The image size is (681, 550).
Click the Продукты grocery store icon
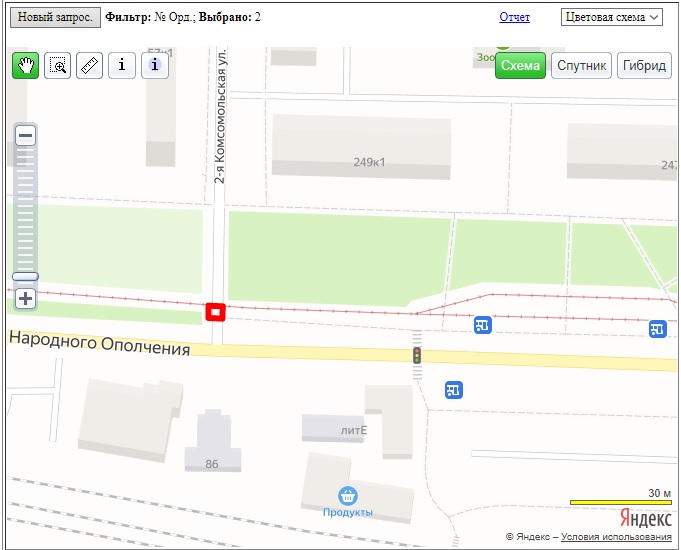pos(348,495)
